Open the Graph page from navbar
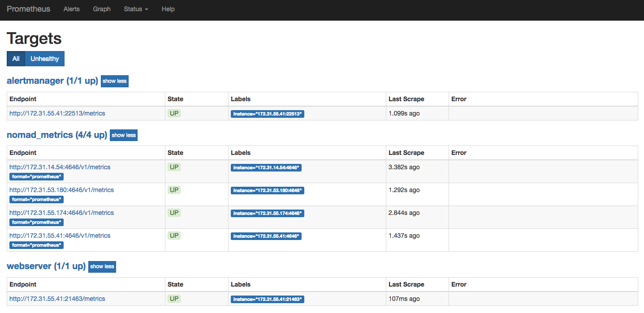Image resolution: width=644 pixels, height=313 pixels. coord(102,9)
